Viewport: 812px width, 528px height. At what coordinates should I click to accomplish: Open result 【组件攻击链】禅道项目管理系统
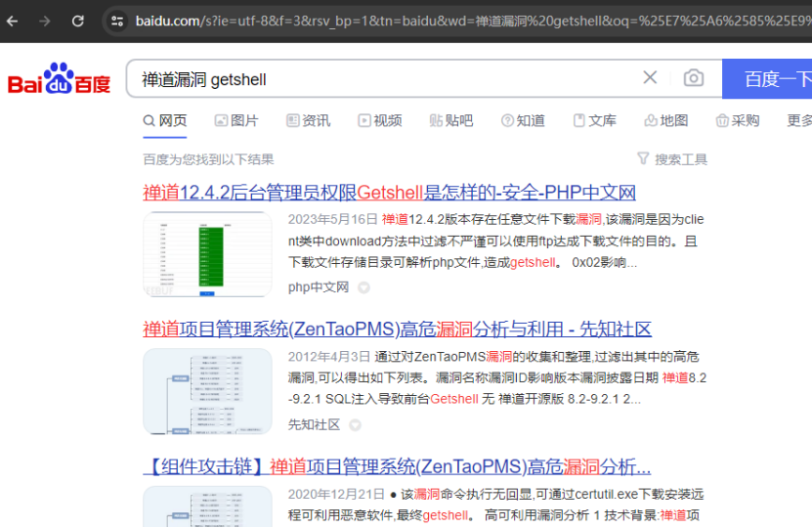coord(397,466)
